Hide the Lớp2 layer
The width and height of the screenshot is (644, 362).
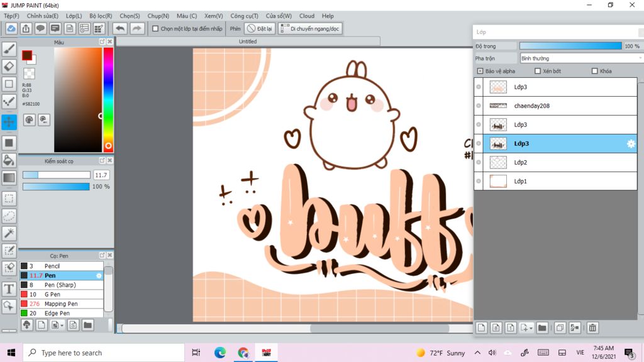click(479, 163)
